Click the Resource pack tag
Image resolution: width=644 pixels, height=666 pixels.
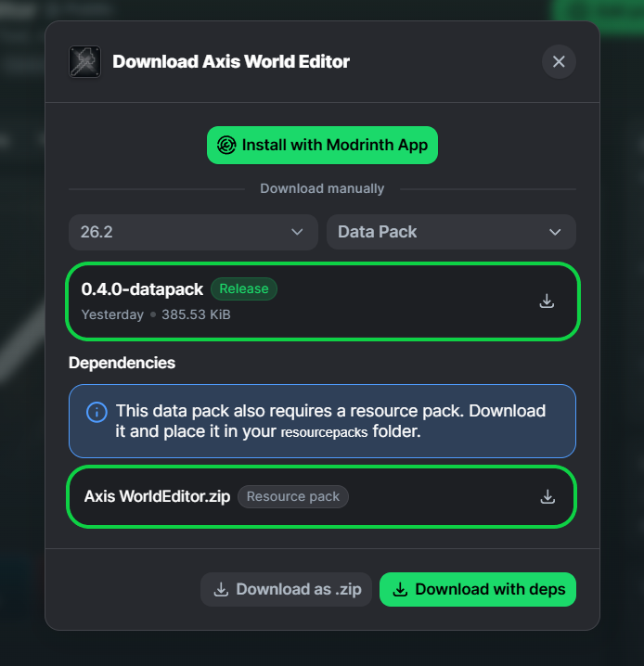293,496
